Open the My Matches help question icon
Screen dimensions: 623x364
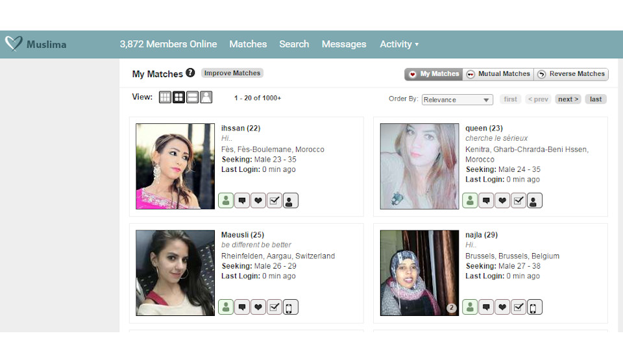click(x=190, y=73)
